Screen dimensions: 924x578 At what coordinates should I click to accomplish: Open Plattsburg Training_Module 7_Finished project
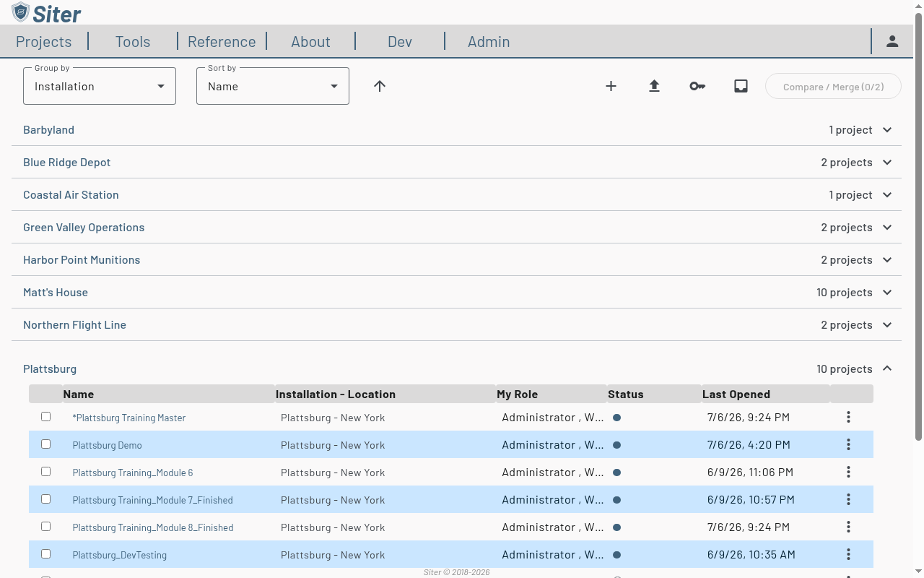(152, 500)
